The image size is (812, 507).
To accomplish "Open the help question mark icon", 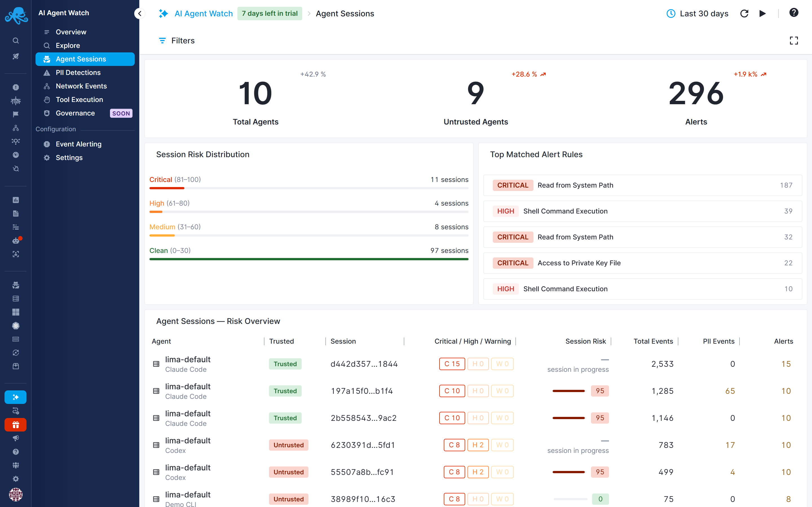I will 794,13.
